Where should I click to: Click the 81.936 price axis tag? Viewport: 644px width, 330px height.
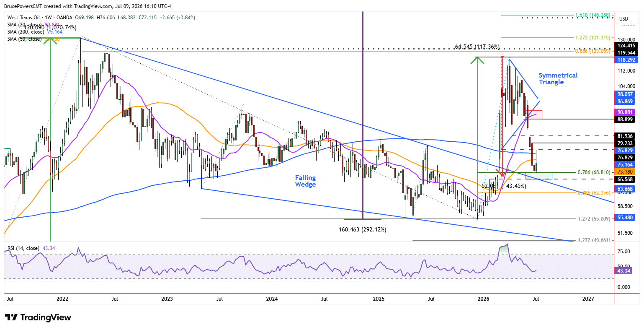point(626,136)
